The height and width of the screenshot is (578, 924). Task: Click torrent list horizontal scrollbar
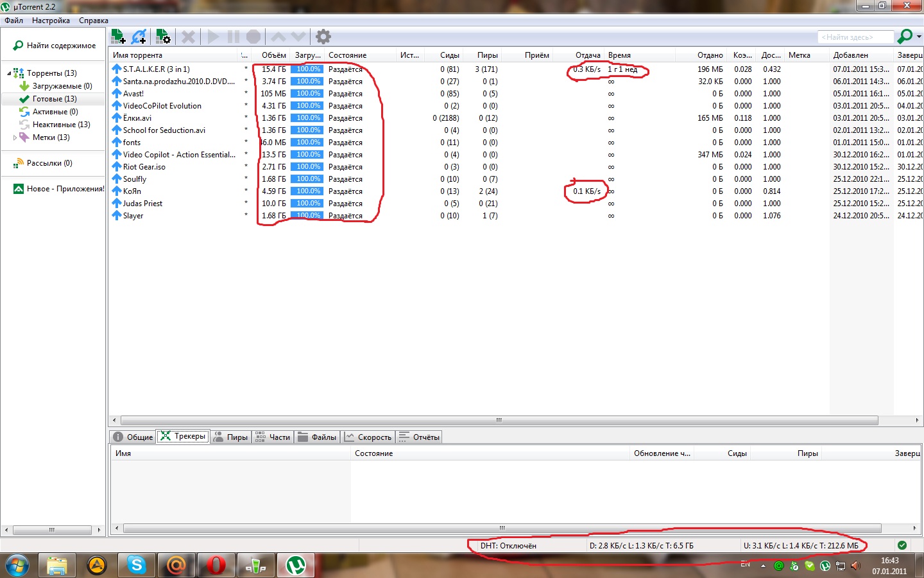pos(499,420)
